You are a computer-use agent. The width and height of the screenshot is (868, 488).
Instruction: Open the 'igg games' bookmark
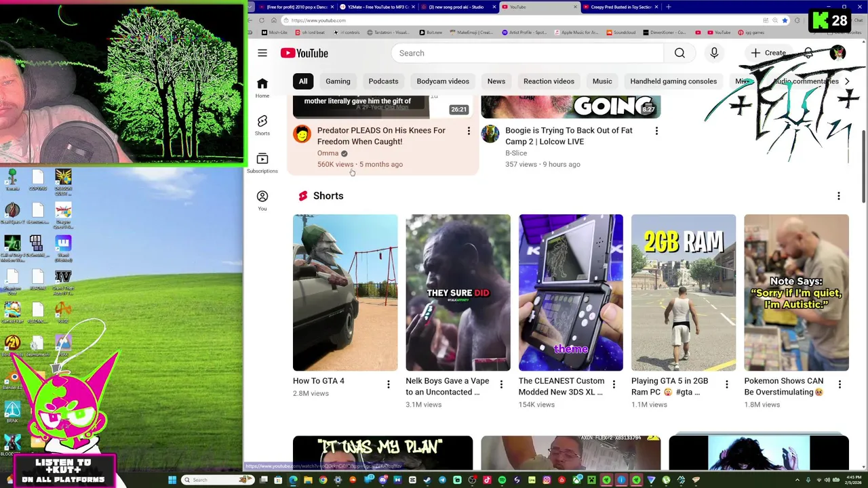(x=751, y=33)
